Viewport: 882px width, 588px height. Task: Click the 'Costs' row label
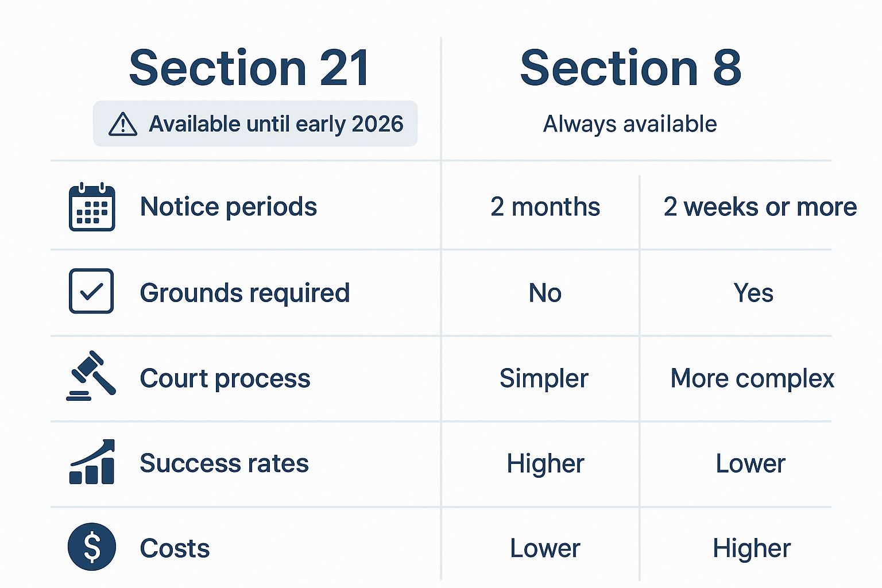(x=175, y=548)
